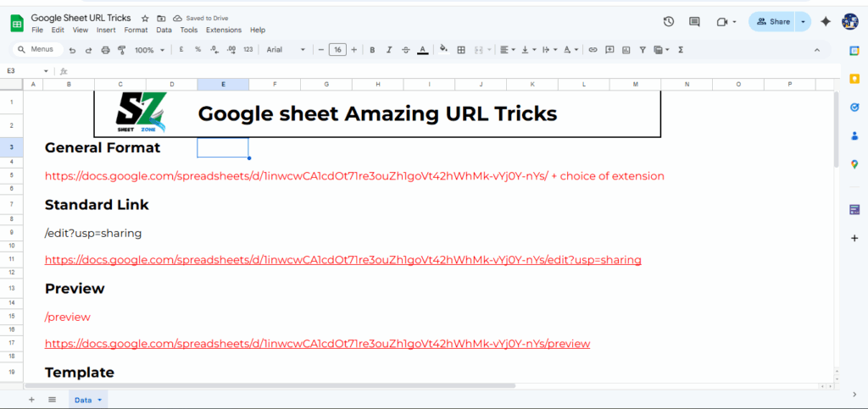Print the spreadsheet using printer icon
Image resolution: width=868 pixels, height=409 pixels.
click(x=105, y=50)
